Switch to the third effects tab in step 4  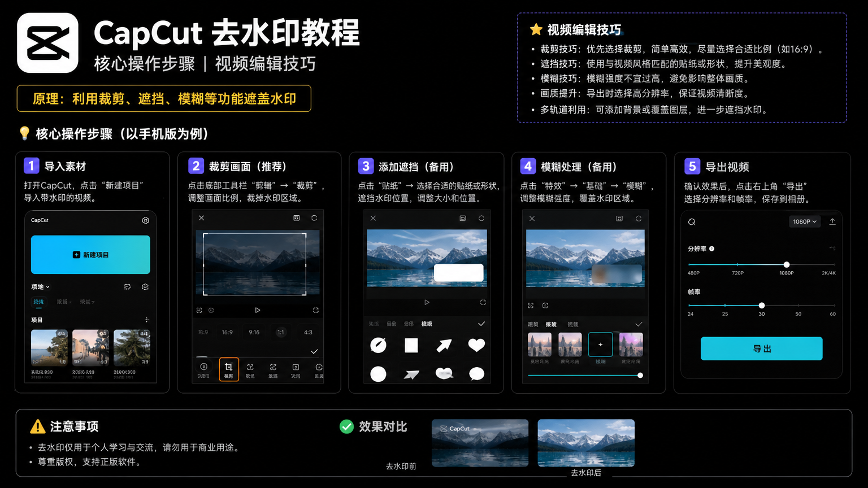point(573,324)
